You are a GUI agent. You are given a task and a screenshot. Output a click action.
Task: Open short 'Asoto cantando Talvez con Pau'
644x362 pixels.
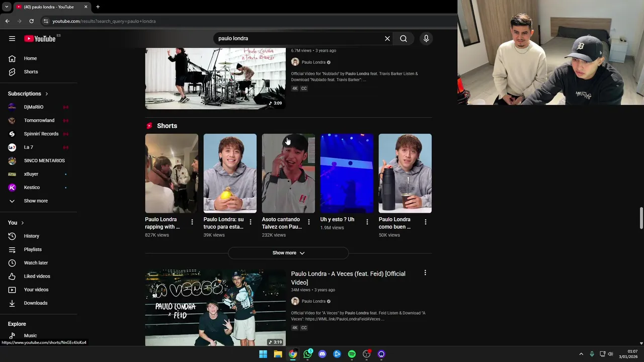(x=288, y=173)
